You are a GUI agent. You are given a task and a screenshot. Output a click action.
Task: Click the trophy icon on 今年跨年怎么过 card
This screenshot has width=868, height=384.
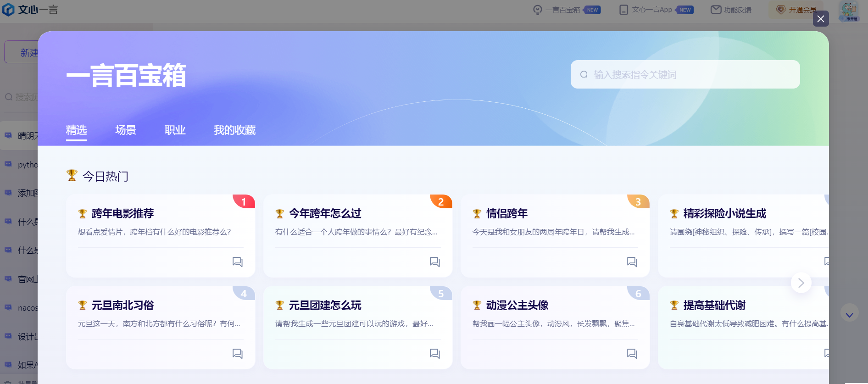(x=280, y=214)
